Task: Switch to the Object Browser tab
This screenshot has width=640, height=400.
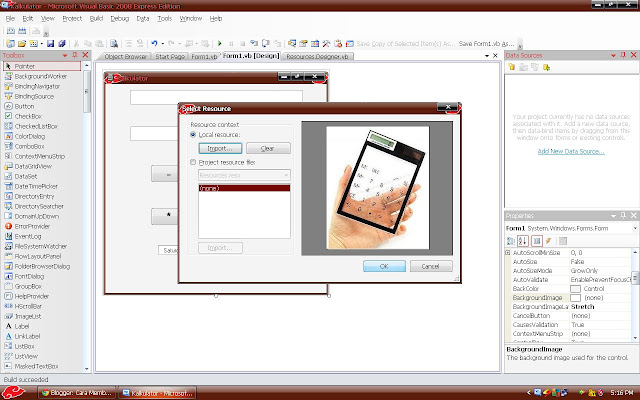Action: (125, 56)
